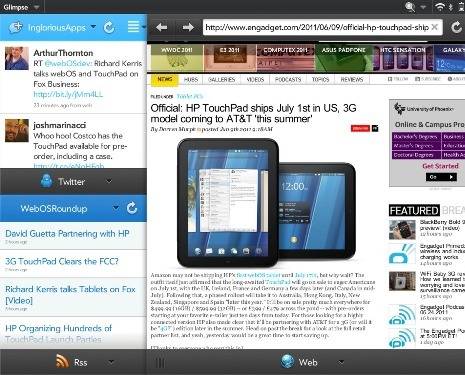
Task: Expand the WebOSRoundup feed dropdown
Action: click(x=115, y=208)
